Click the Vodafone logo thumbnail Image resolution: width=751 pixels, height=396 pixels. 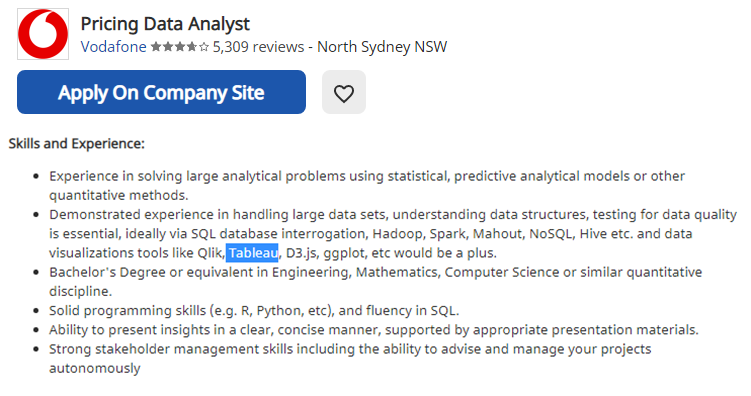pyautogui.click(x=43, y=34)
